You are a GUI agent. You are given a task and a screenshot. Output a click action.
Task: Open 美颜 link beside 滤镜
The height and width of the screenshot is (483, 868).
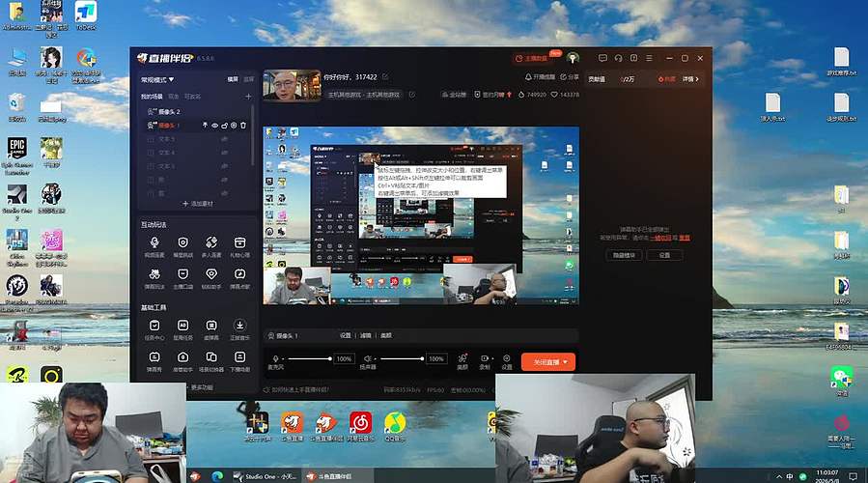386,335
